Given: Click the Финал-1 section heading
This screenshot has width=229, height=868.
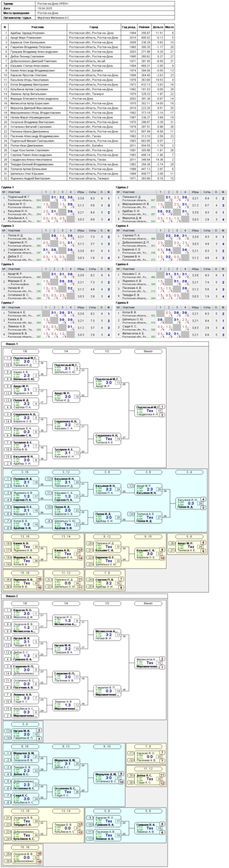Looking at the screenshot, I should click(12, 343).
